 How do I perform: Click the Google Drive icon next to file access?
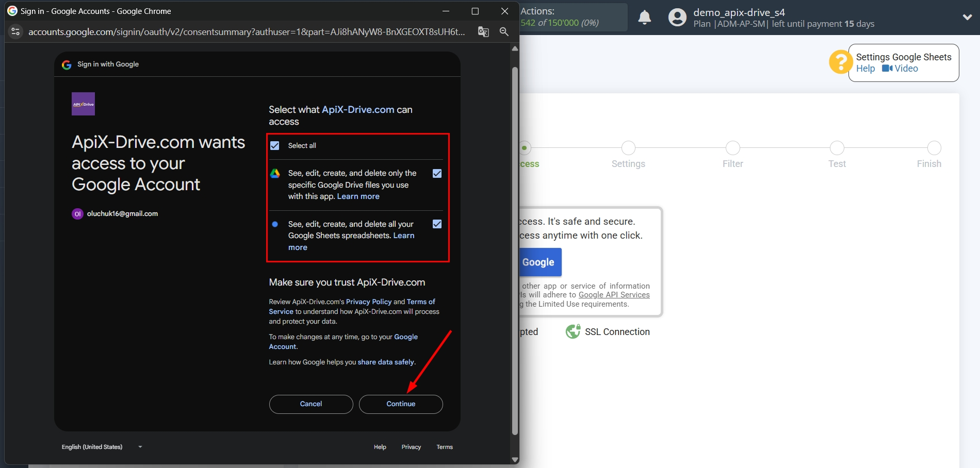[x=274, y=174]
